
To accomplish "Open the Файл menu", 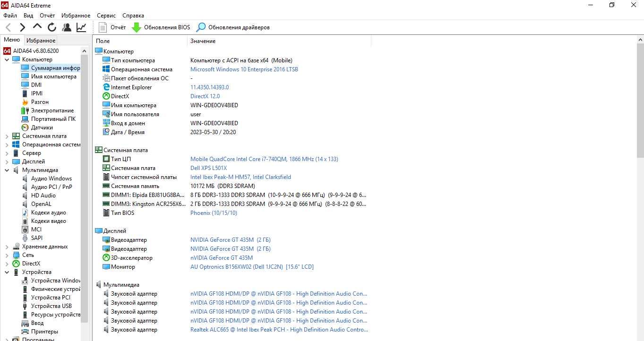I will 10,16.
